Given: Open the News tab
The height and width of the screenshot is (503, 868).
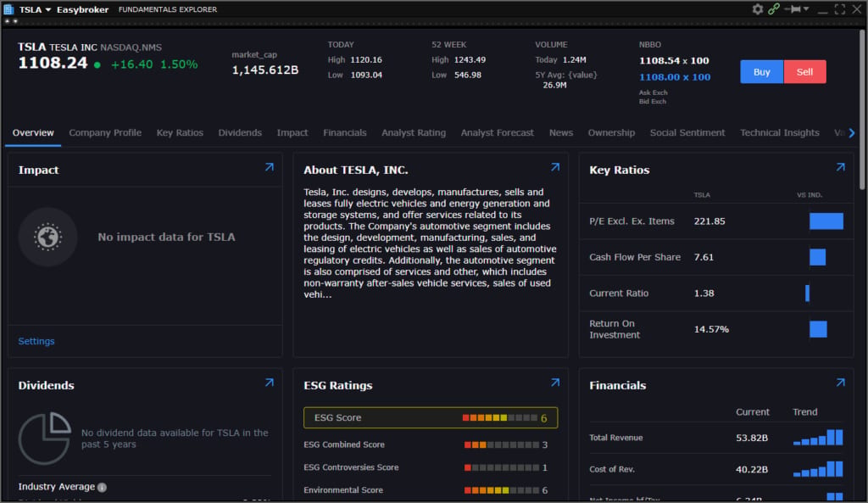Looking at the screenshot, I should tap(561, 133).
